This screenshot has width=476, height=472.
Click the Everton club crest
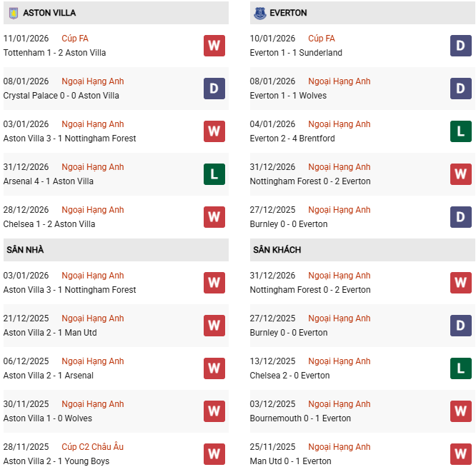pyautogui.click(x=259, y=13)
